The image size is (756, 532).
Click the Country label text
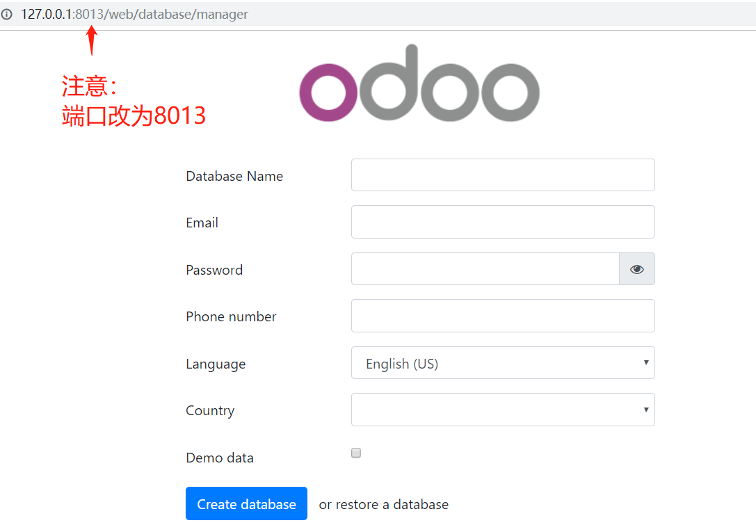click(x=210, y=411)
